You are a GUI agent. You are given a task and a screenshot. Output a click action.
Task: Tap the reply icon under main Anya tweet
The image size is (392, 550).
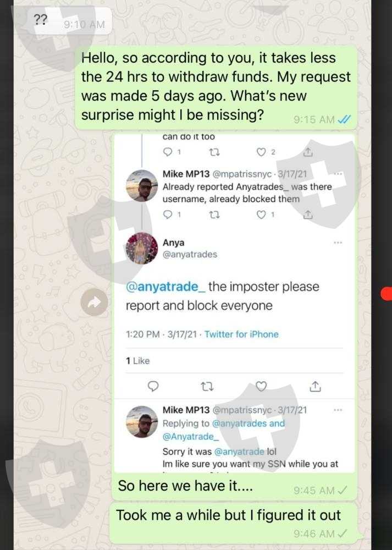pyautogui.click(x=153, y=386)
